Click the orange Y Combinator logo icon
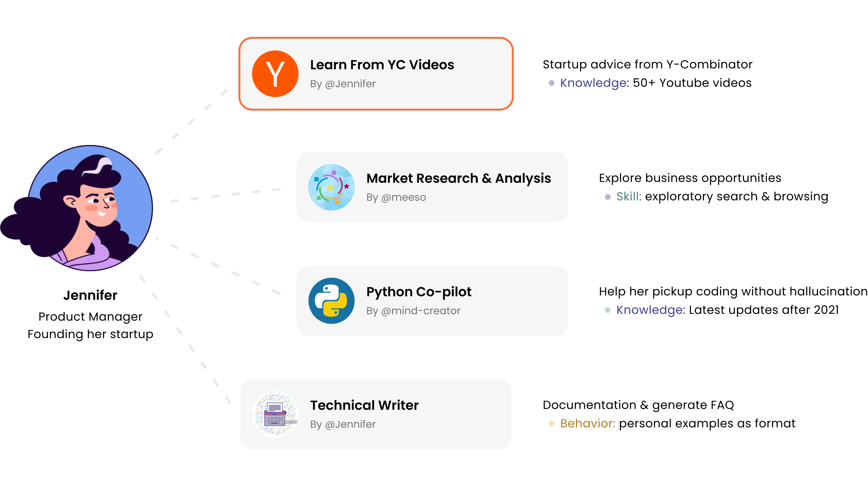The width and height of the screenshot is (868, 488). click(275, 74)
